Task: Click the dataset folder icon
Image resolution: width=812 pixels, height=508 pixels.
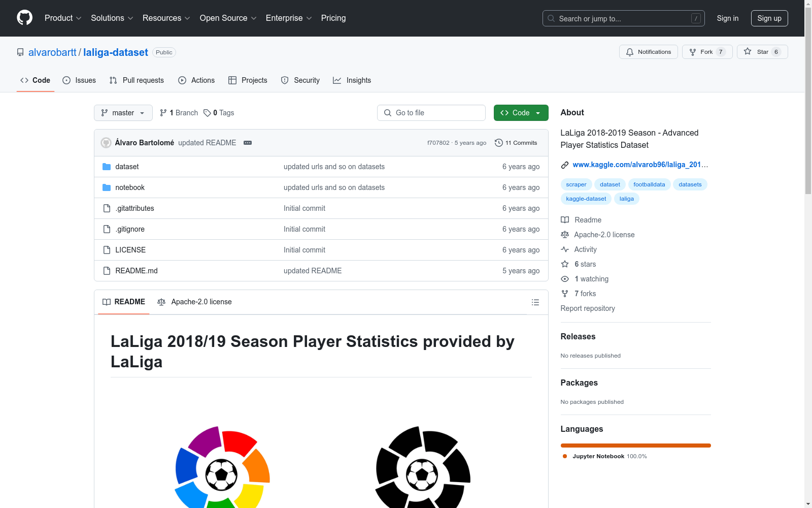Action: [x=107, y=167]
